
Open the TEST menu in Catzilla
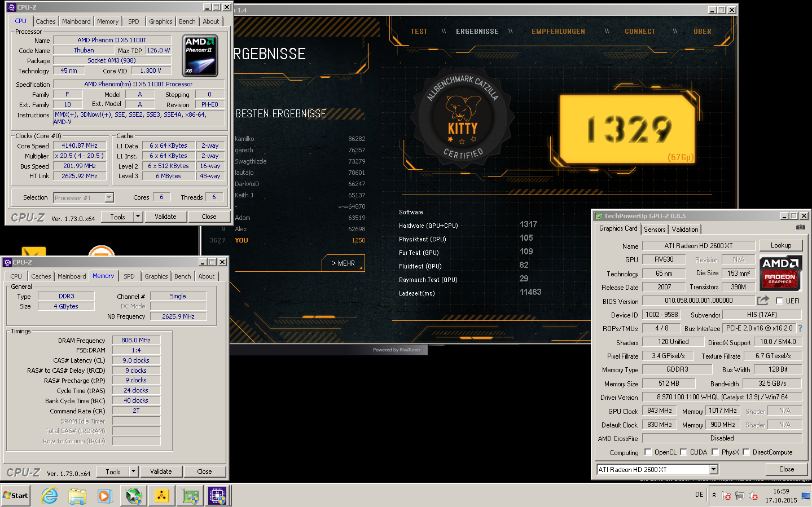tap(419, 32)
